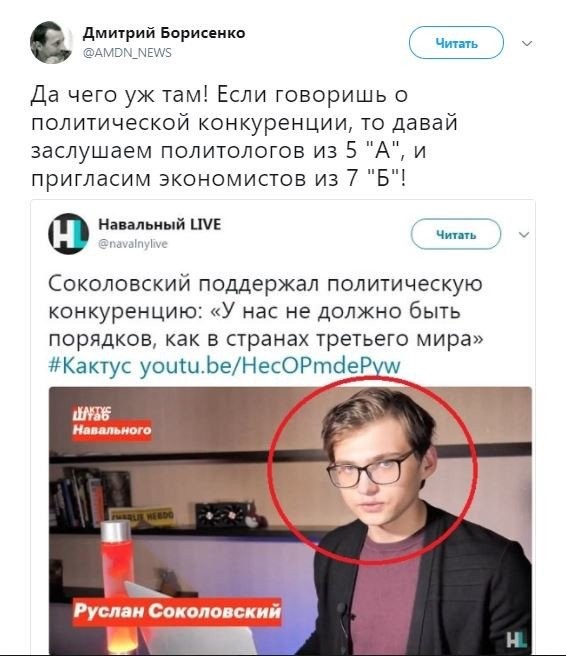
Task: Click the Дмитрий Борисенко display name
Action: 164,33
